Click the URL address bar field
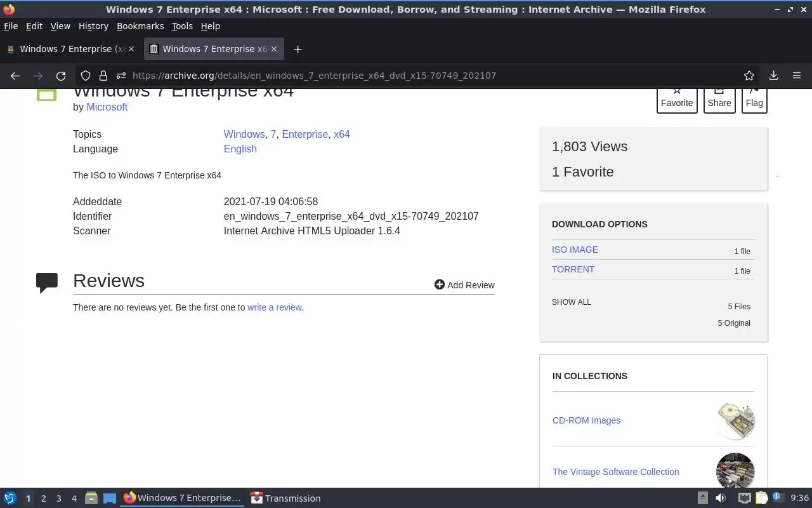 pyautogui.click(x=419, y=76)
